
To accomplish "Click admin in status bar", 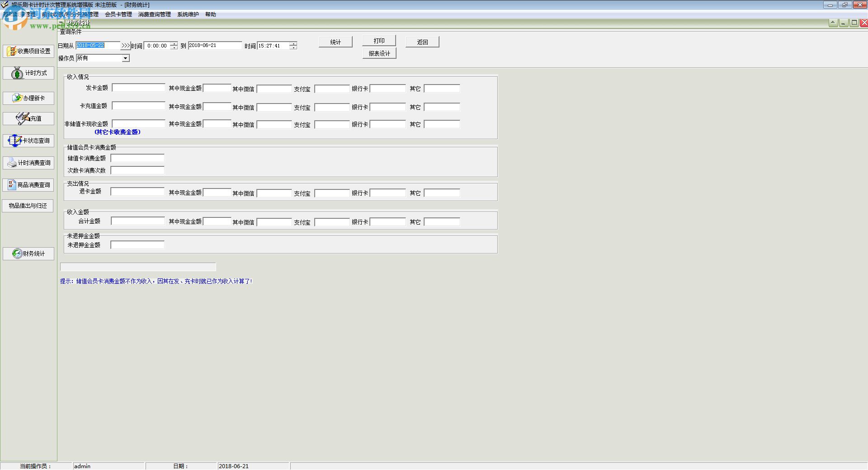I will pos(82,466).
